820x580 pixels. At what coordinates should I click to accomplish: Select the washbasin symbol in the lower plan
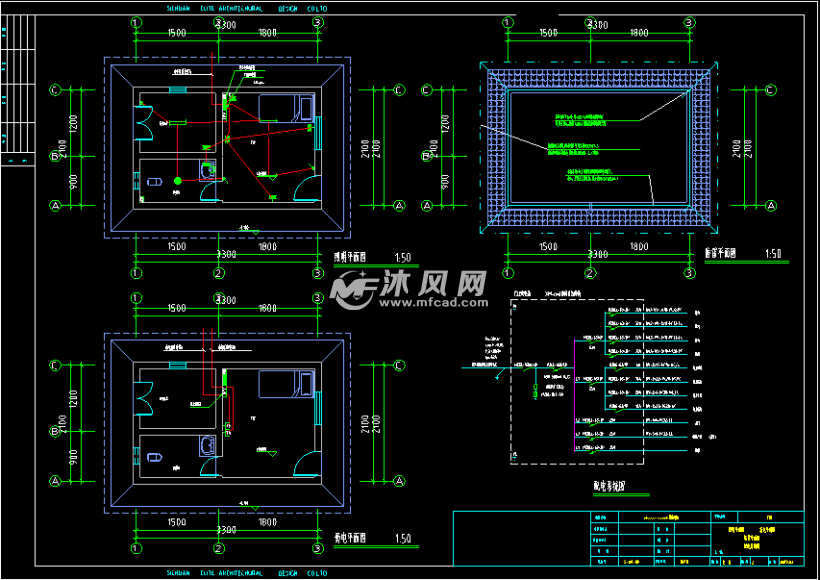155,456
